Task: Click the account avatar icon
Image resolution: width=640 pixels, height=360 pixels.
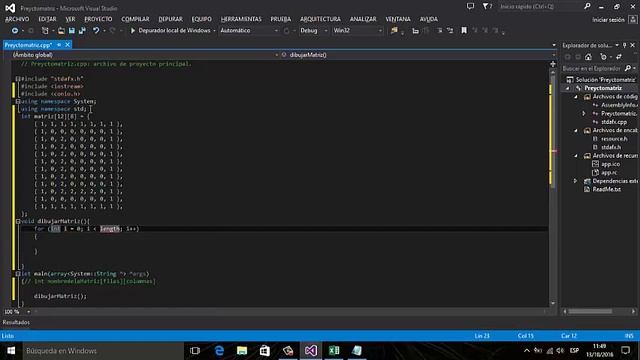Action: pos(633,19)
